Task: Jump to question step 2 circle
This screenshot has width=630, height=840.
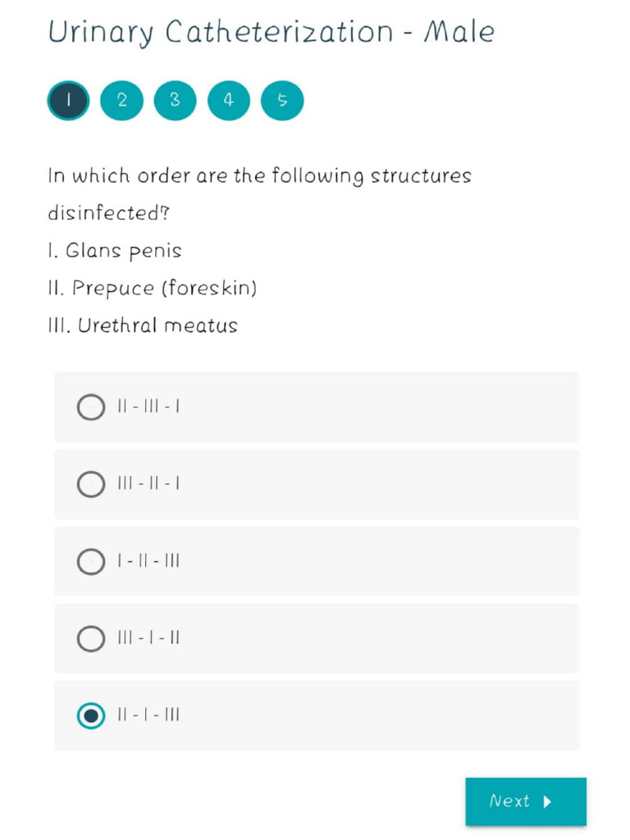Action: pos(121,100)
